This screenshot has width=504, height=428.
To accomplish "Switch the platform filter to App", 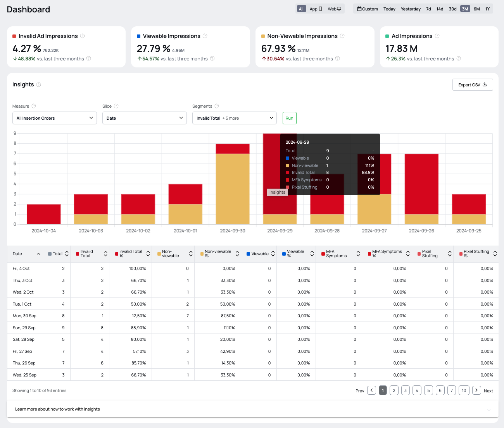I will click(x=316, y=9).
